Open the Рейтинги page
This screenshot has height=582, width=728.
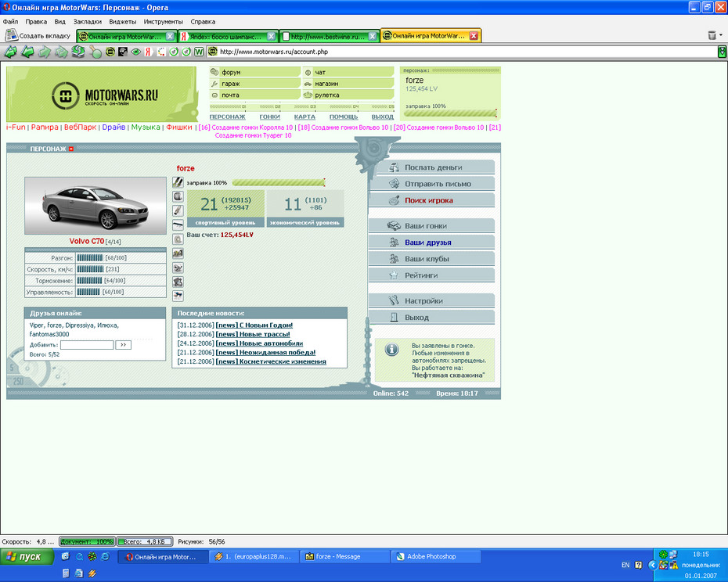point(420,275)
